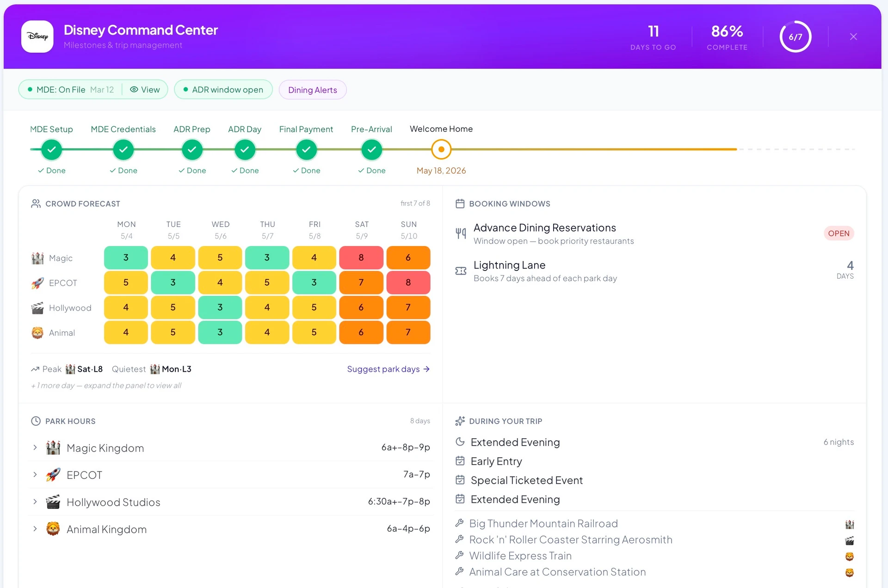The image size is (888, 588).
Task: Click the Hollywood Studios hours 6:30a+–7p–8p
Action: click(x=399, y=502)
